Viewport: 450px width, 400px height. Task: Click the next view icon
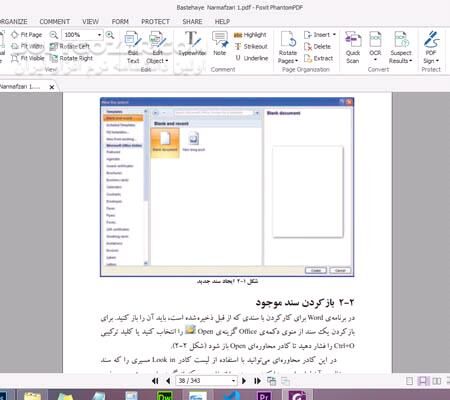[x=286, y=381]
